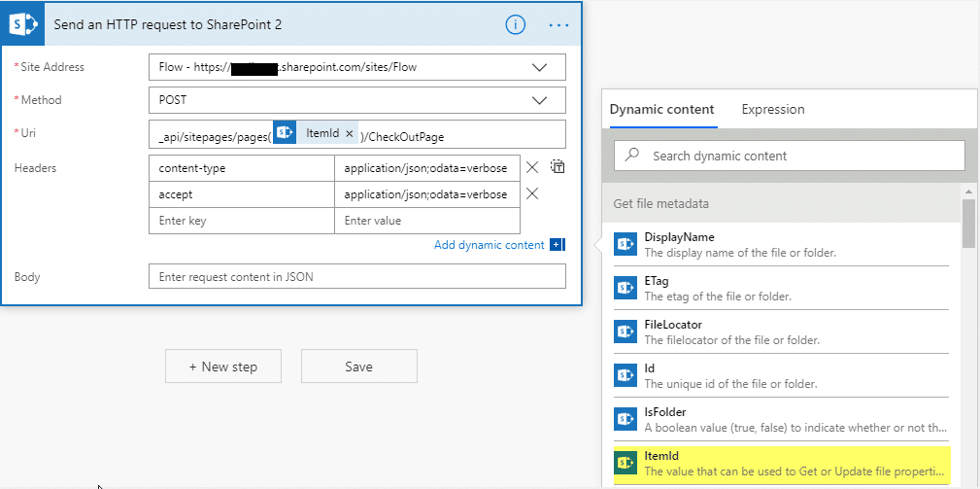Click the dynamic content scrollbar thumb

pos(968,222)
